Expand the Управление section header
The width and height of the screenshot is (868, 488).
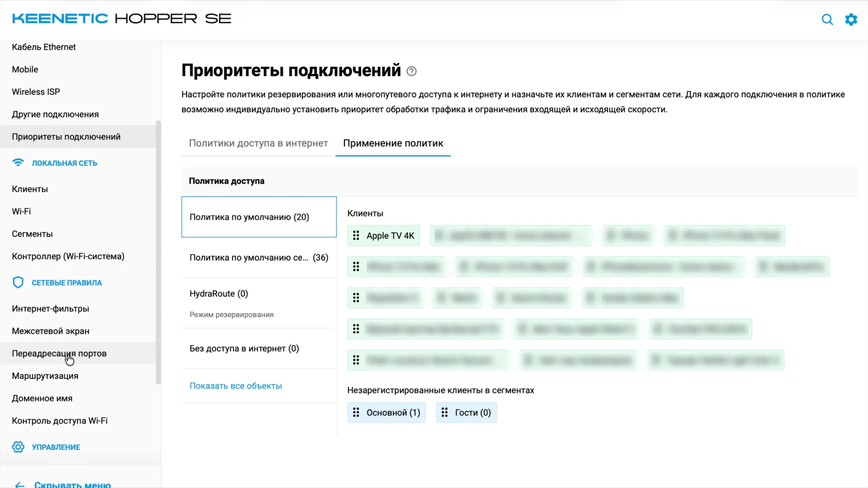click(56, 447)
